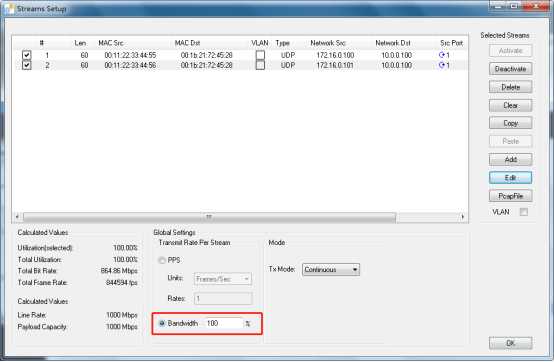
Task: Check the VLAN box for stream 2
Action: 260,65
